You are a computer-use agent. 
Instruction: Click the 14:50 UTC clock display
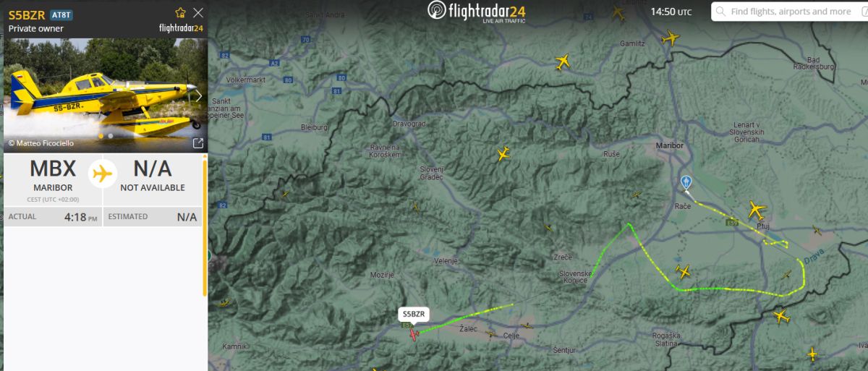point(671,12)
